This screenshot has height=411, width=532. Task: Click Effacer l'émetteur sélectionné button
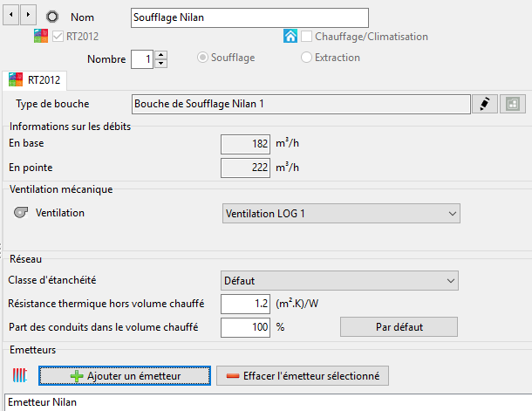tap(303, 376)
